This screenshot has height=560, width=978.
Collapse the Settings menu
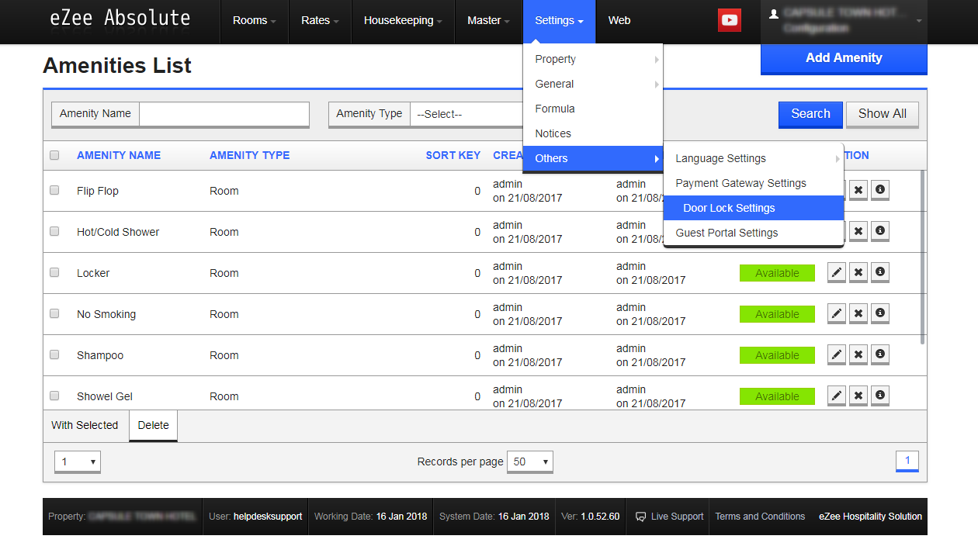click(559, 21)
